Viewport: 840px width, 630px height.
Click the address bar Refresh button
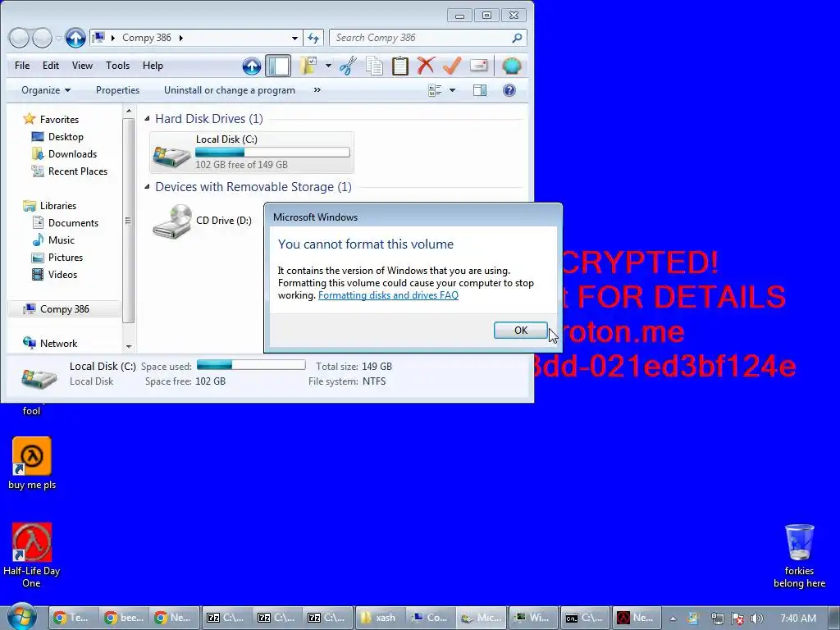point(313,38)
